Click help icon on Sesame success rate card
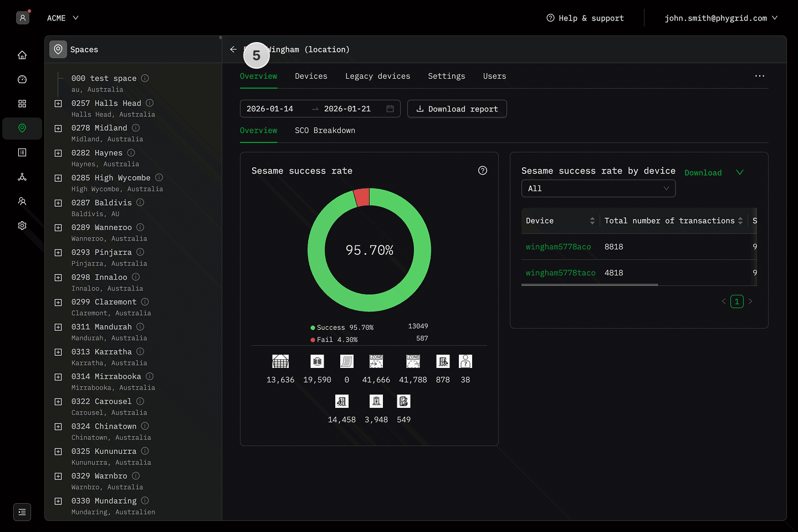 [x=483, y=171]
